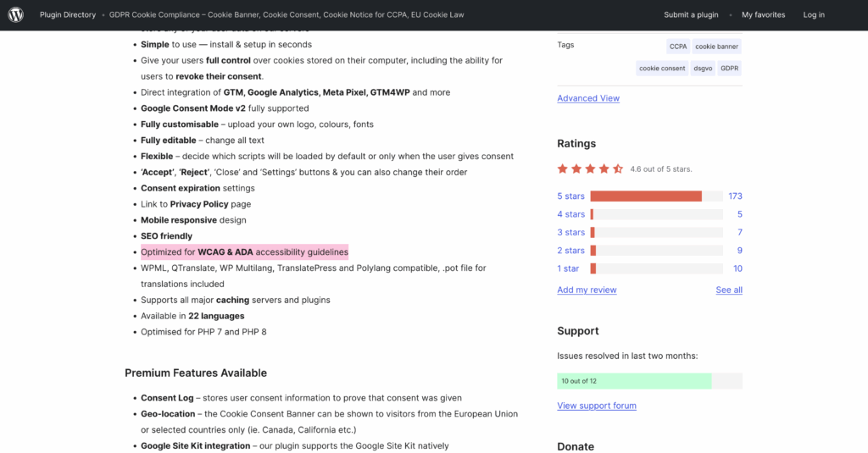
Task: Click the dsgvo tag
Action: coord(703,69)
